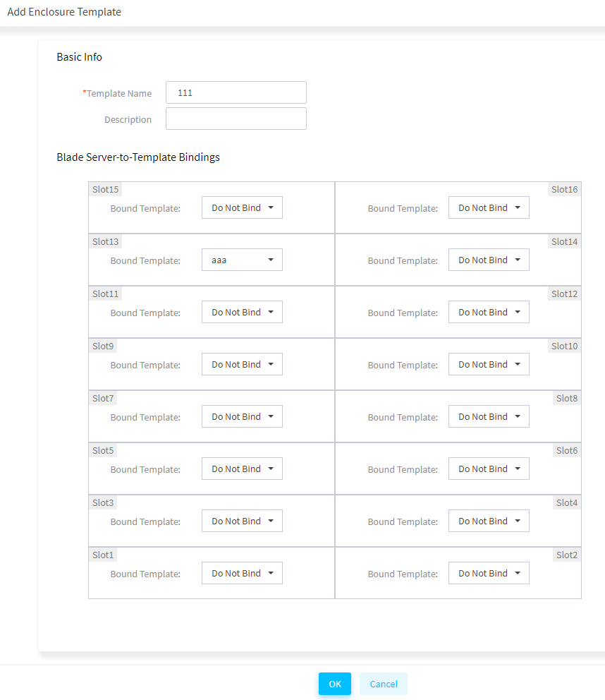Open the Slot7 Bound Template dropdown
The image size is (605, 700).
[242, 416]
